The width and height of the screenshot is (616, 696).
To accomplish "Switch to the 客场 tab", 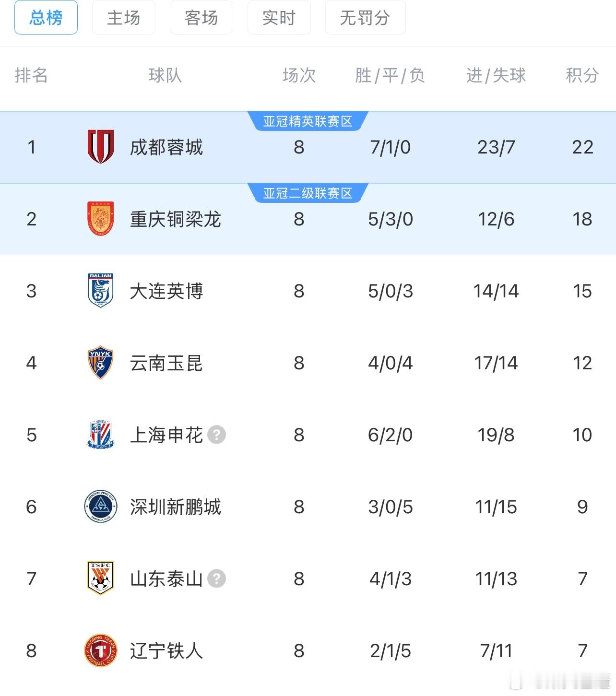I will click(x=201, y=18).
